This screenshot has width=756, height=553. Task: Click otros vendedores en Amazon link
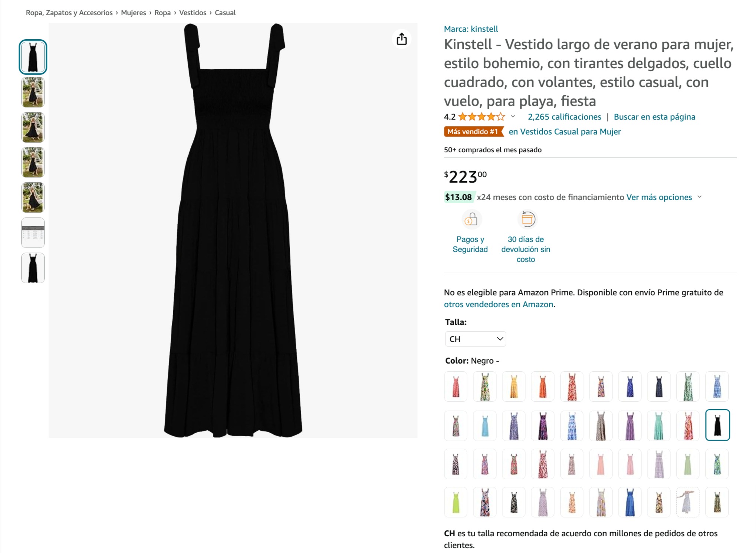498,304
